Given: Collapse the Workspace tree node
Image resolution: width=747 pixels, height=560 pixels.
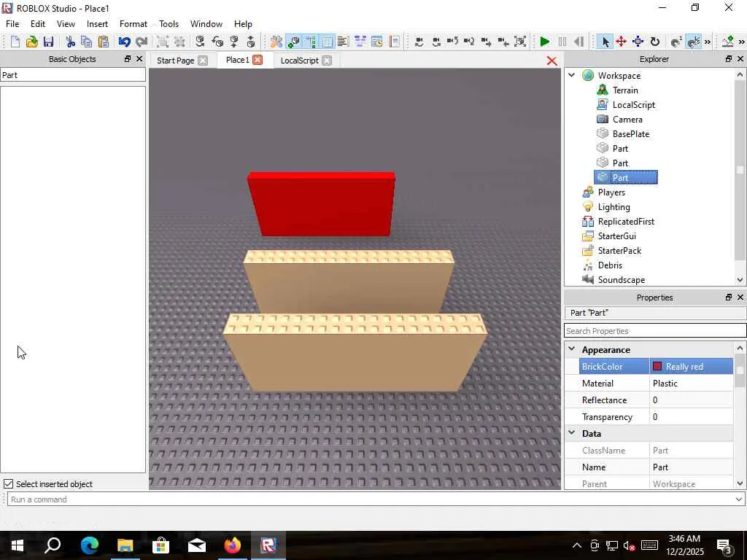Looking at the screenshot, I should (x=572, y=75).
